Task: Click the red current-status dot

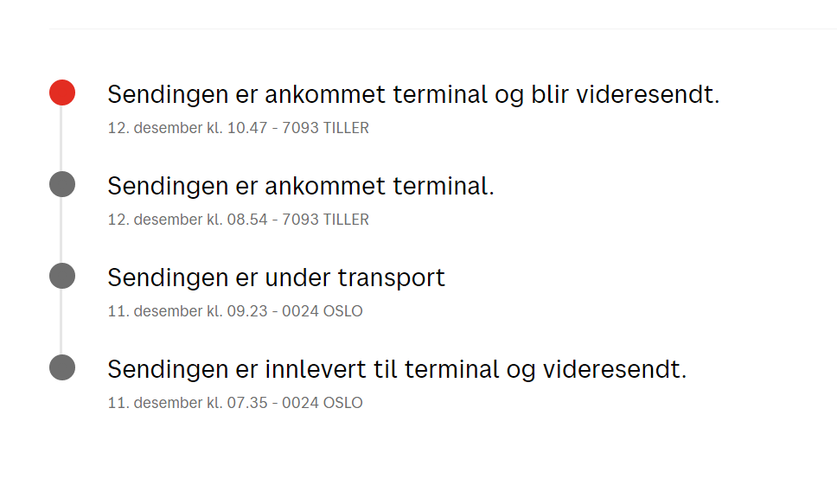Action: pyautogui.click(x=62, y=93)
